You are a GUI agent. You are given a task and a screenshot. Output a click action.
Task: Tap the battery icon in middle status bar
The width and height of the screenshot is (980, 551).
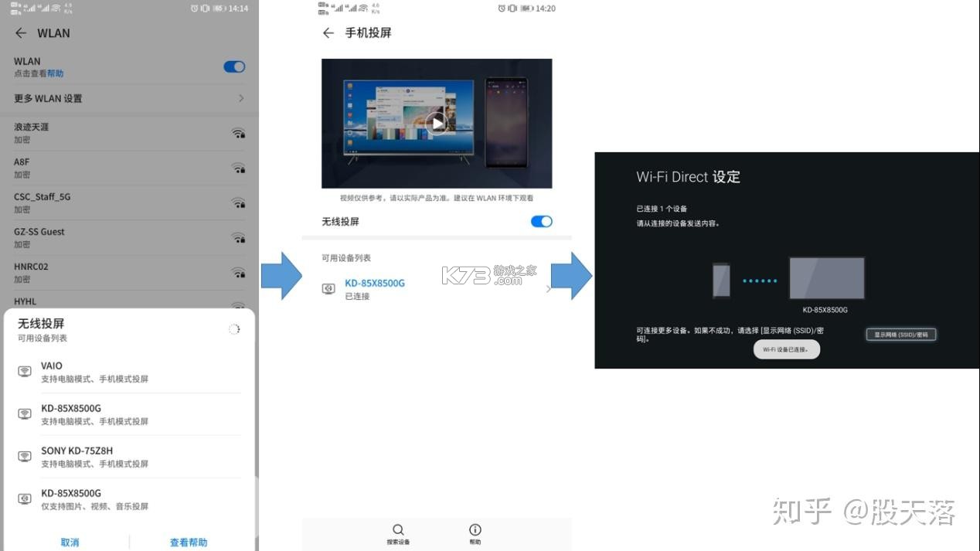click(528, 9)
